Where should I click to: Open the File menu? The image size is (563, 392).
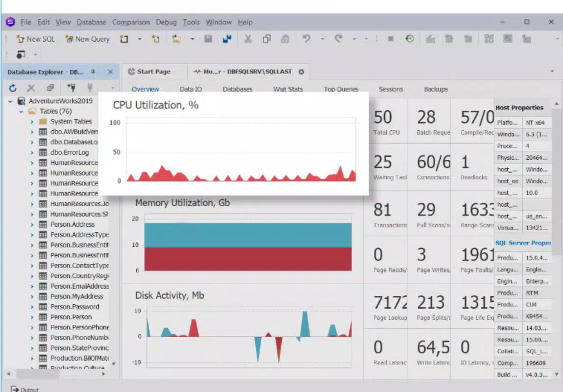[x=26, y=22]
